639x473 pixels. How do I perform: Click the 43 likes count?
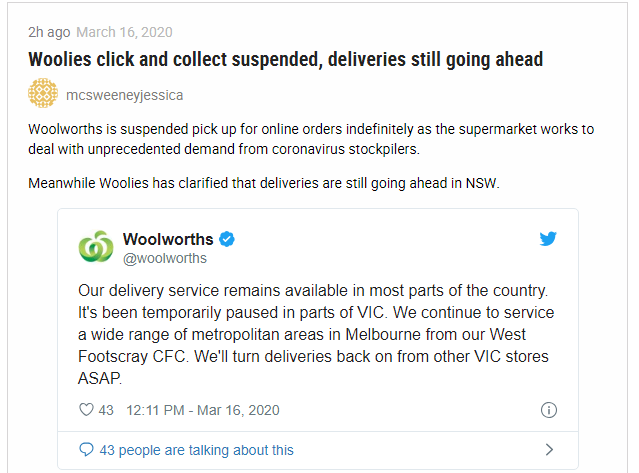click(106, 410)
